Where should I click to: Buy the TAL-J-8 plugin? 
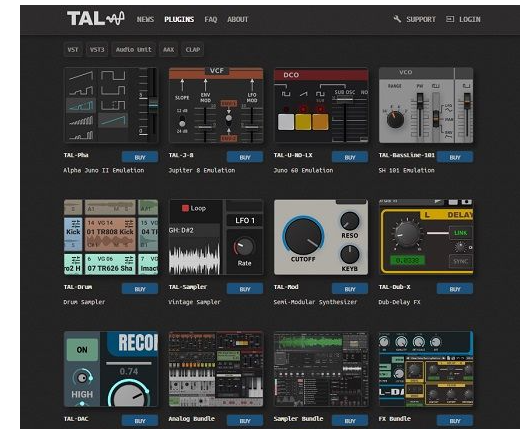point(245,157)
